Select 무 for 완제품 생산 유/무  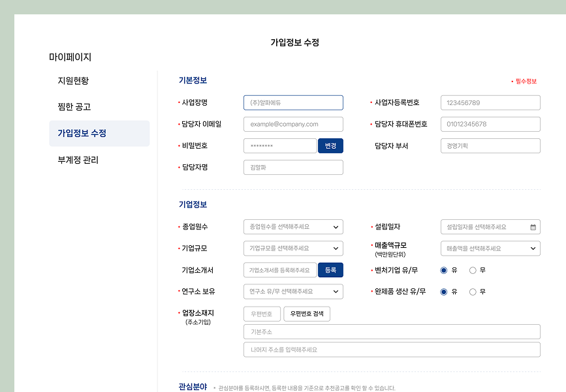click(473, 292)
